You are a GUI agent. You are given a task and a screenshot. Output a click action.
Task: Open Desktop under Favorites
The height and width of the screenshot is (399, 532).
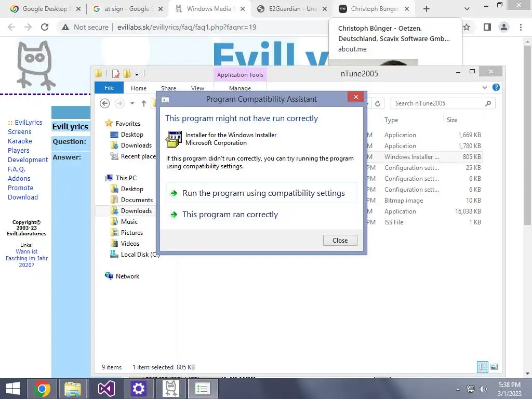coord(127,135)
